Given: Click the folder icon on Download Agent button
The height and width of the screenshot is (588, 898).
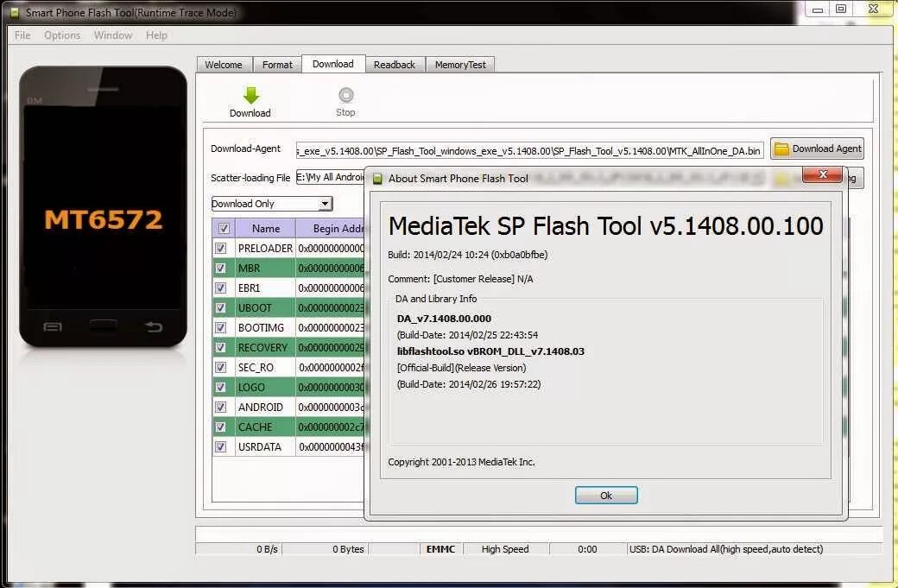Looking at the screenshot, I should (781, 149).
